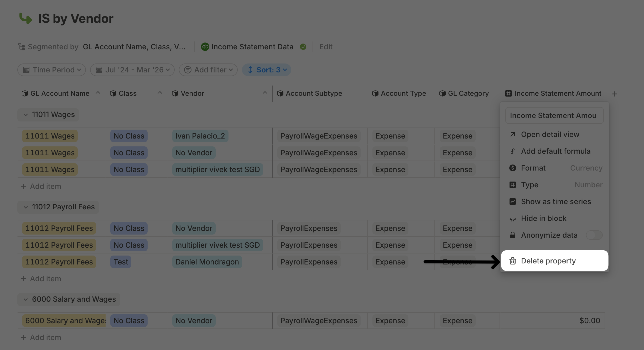Click the plus icon to add column
Image resolution: width=644 pixels, height=350 pixels.
pyautogui.click(x=614, y=94)
